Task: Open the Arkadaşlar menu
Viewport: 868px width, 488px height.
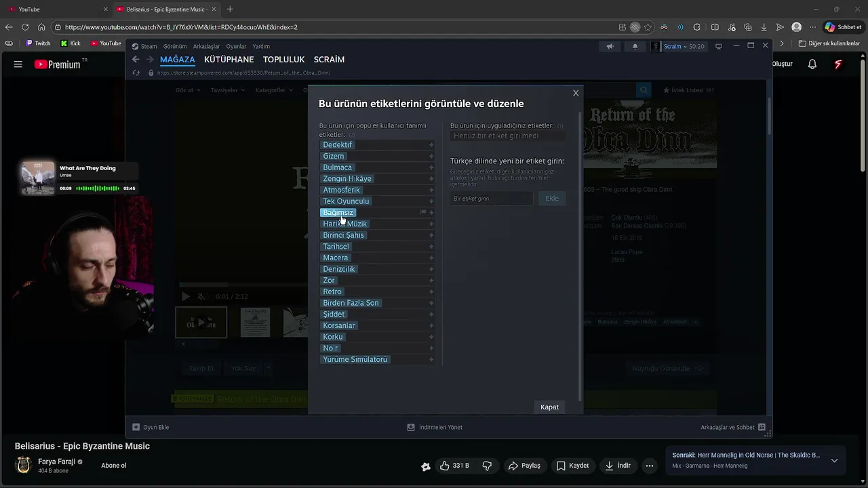Action: click(206, 46)
